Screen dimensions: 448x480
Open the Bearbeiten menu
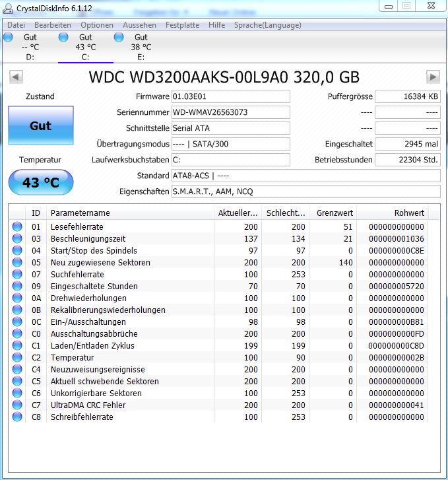pos(53,25)
